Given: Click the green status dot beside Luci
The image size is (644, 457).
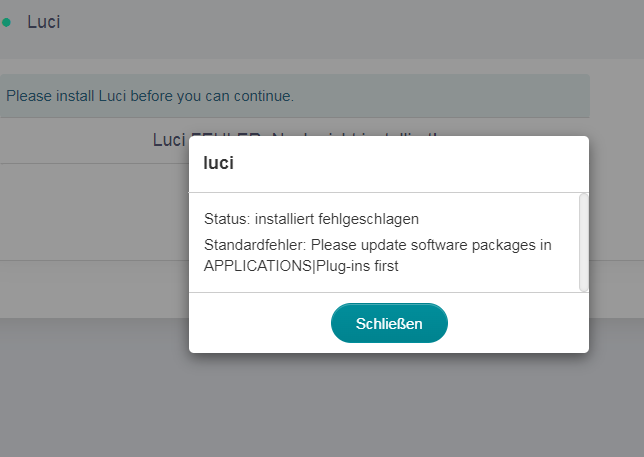Looking at the screenshot, I should click(6, 22).
